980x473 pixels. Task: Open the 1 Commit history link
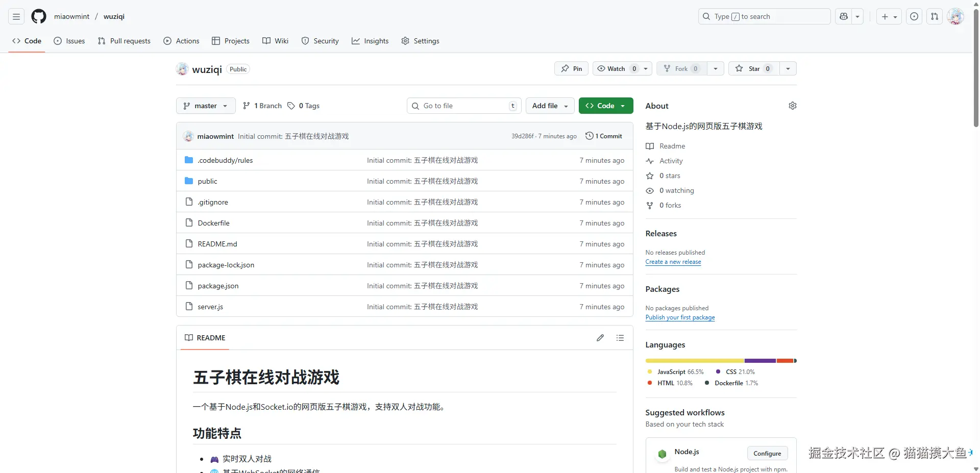pyautogui.click(x=604, y=136)
